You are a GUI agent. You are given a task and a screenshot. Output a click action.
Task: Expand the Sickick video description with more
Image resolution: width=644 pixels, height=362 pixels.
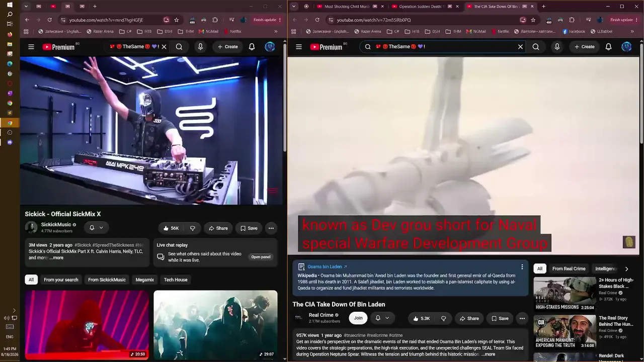click(x=57, y=258)
